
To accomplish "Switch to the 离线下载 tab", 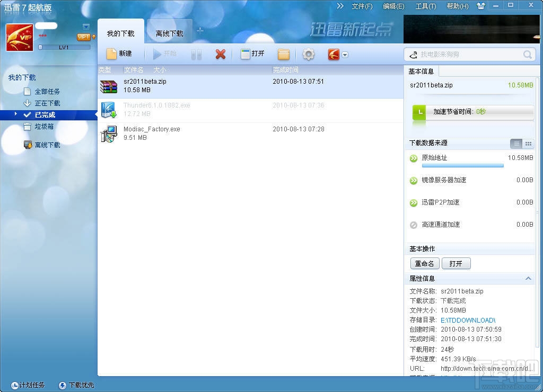I will 169,32.
